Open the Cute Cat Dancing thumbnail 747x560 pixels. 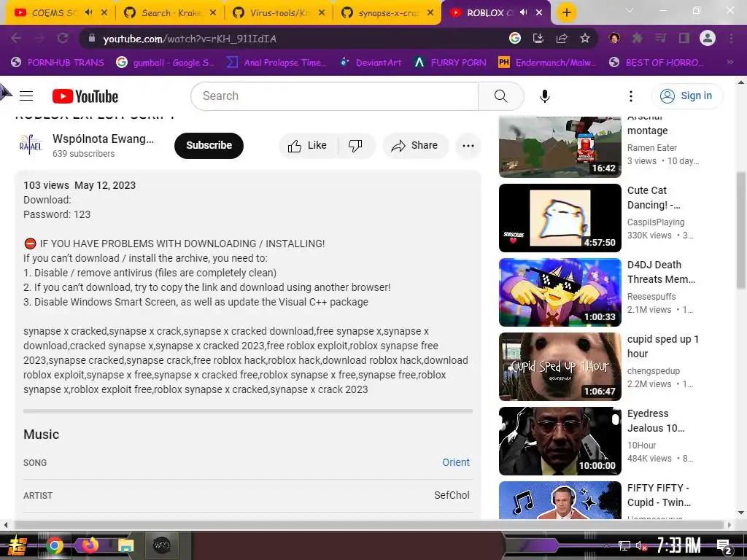[560, 217]
